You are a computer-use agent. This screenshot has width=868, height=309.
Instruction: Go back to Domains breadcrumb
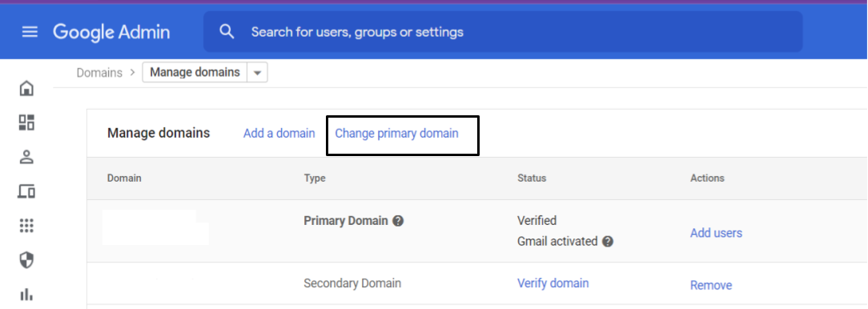99,73
